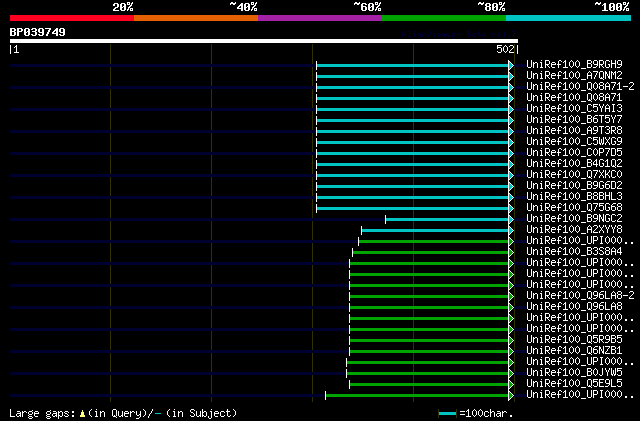This screenshot has width=640, height=421.
Task: Click the cyan alignment bar for UniRef100_C5YAI3
Action: tap(412, 109)
